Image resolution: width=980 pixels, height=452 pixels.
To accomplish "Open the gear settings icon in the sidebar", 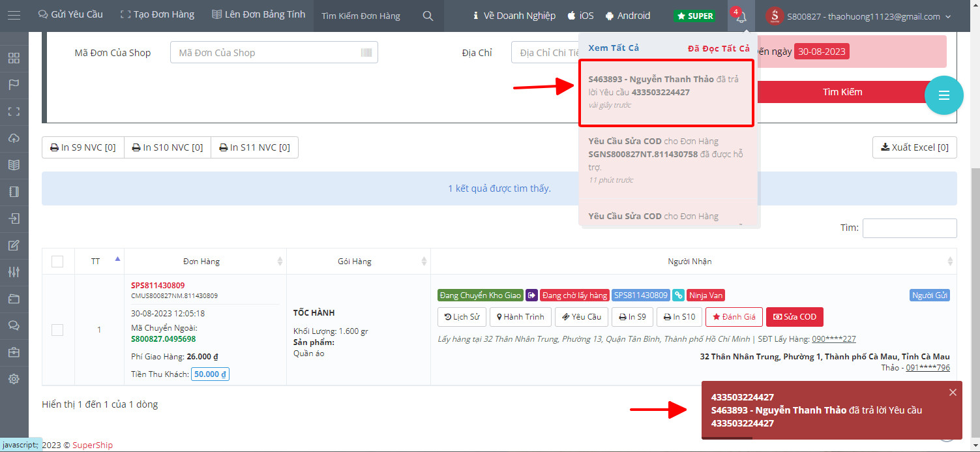I will tap(14, 379).
